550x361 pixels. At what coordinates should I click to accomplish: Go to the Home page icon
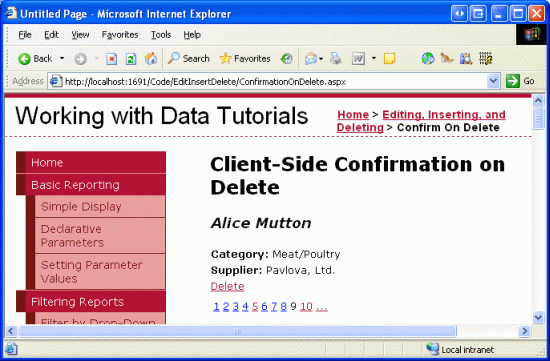151,59
